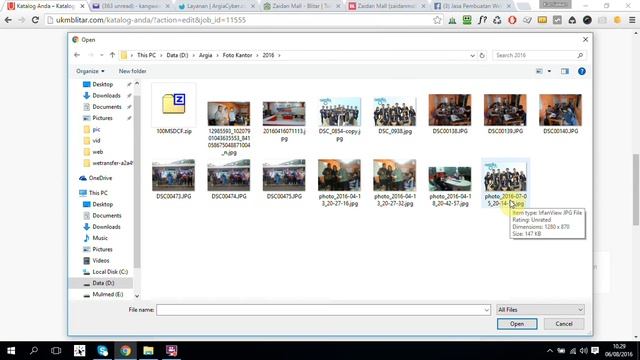Screen dimensions: 640x360
Task: Expand the File name history dropdown
Action: pos(487,310)
